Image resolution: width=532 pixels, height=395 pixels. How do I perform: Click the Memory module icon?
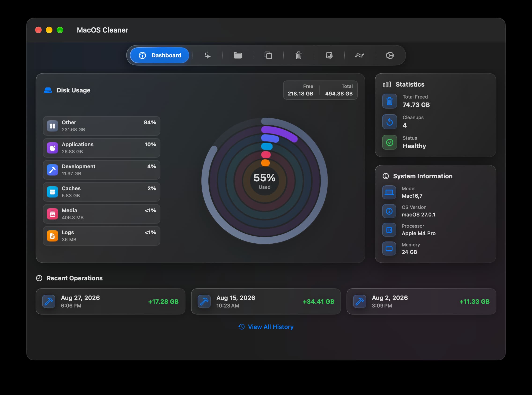coord(389,249)
